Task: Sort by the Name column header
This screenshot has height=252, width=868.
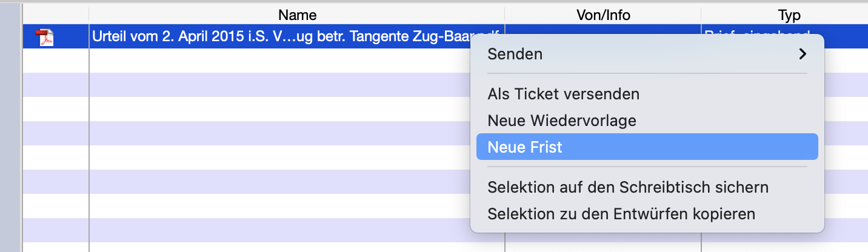Action: (297, 15)
